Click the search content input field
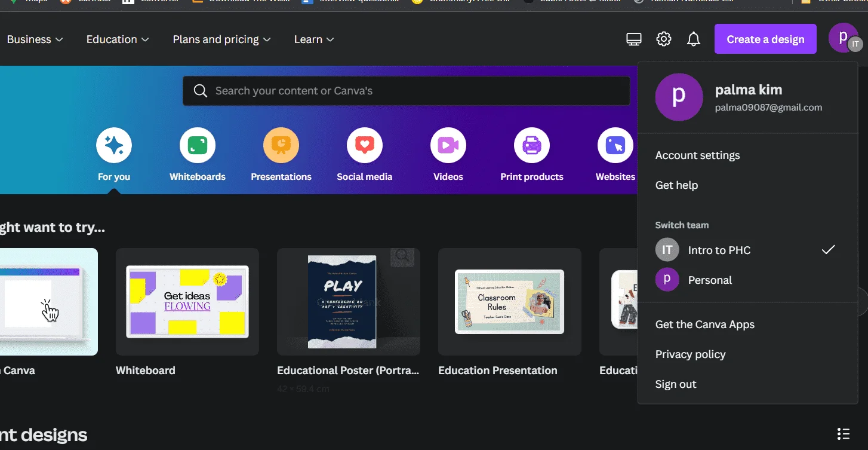The image size is (868, 450). pos(406,91)
